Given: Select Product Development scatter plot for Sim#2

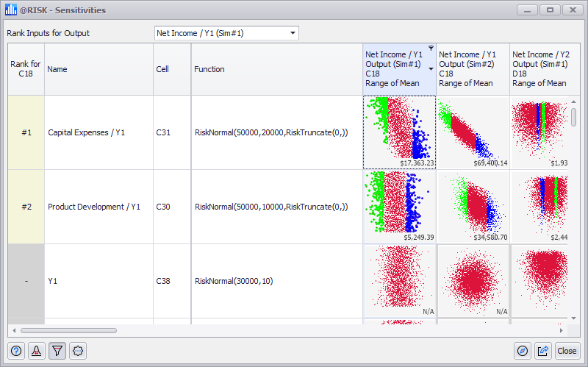Looking at the screenshot, I should pos(473,207).
